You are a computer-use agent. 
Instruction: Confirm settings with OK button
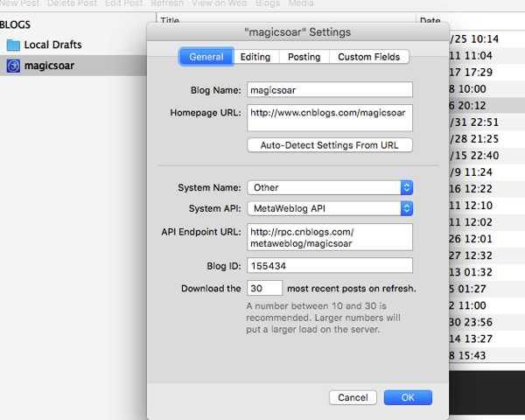tap(408, 397)
